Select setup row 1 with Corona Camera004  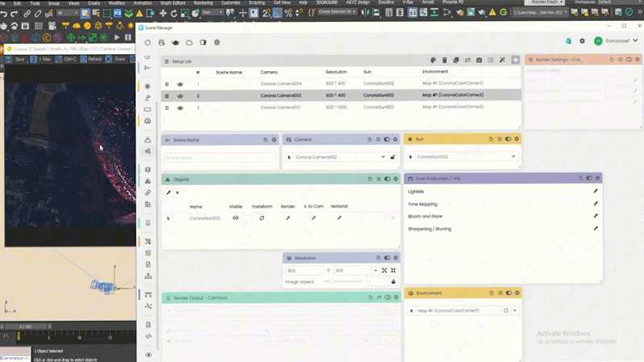[x=341, y=83]
